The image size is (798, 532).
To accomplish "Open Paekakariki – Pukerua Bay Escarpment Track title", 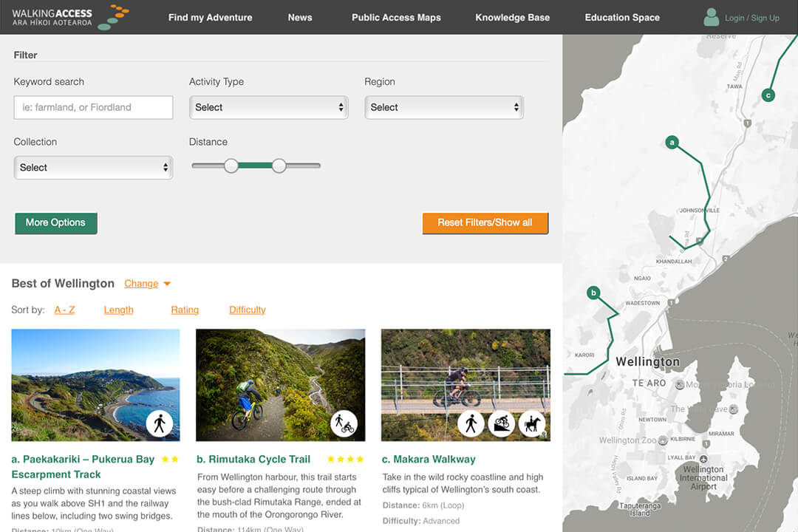I will pyautogui.click(x=83, y=467).
